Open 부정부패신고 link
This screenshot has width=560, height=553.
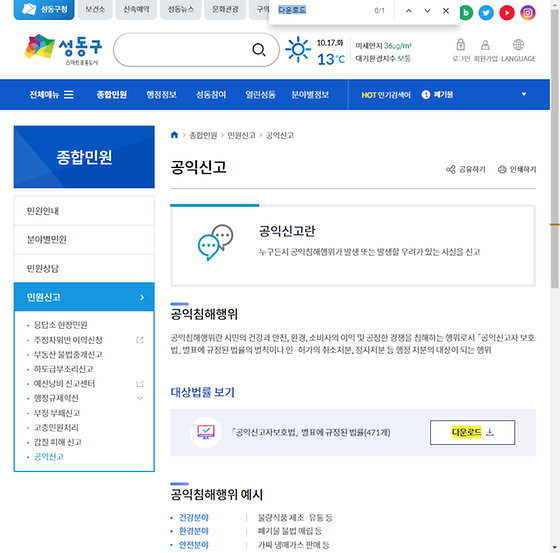[57, 413]
